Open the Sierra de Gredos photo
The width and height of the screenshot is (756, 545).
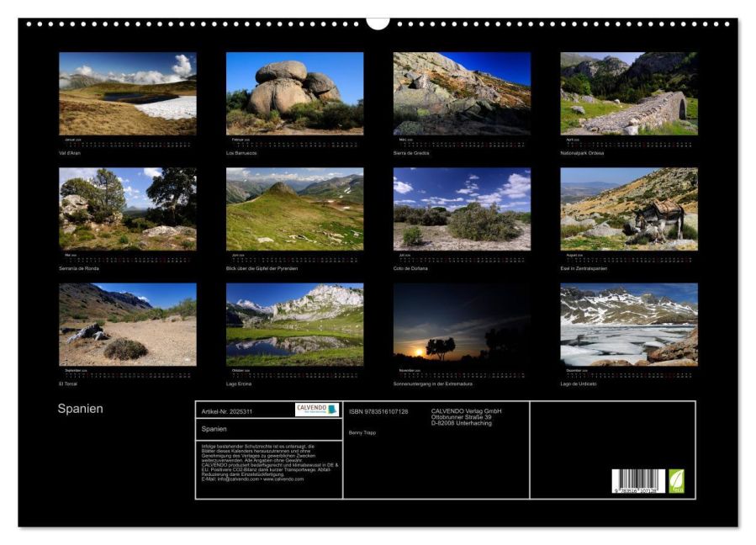pyautogui.click(x=462, y=93)
